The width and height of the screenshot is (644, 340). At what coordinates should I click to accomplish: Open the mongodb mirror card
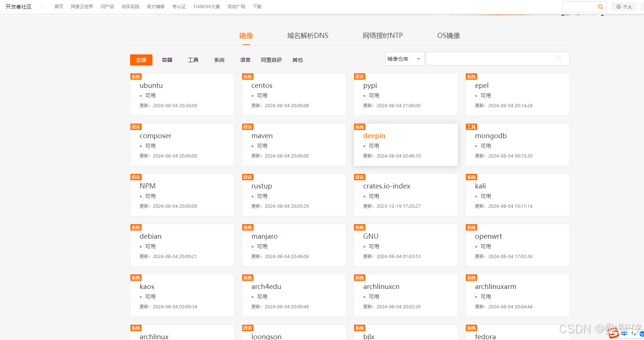point(518,144)
